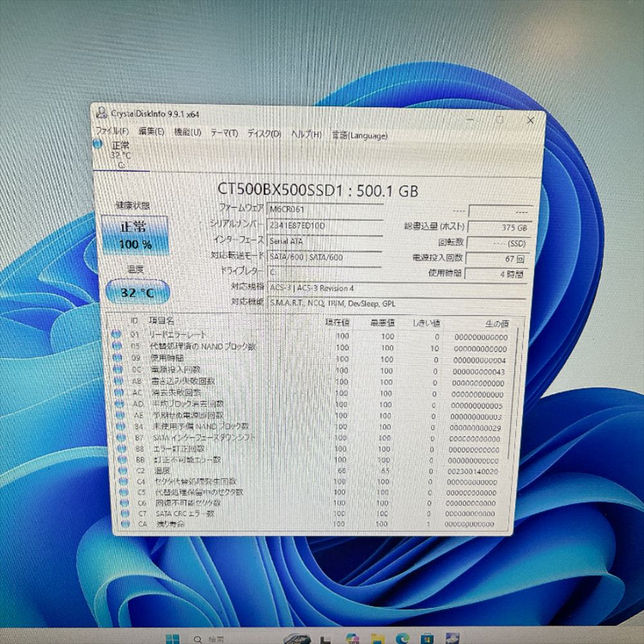Click the 回転数 field showing (SSD)
644x644 pixels.
point(498,243)
